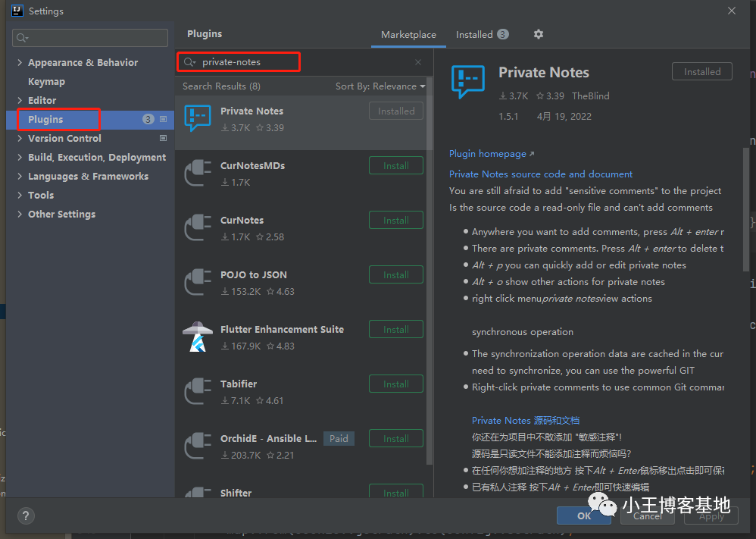Open the Private Notes 源码和文档 link
The width and height of the screenshot is (756, 539).
pos(526,420)
